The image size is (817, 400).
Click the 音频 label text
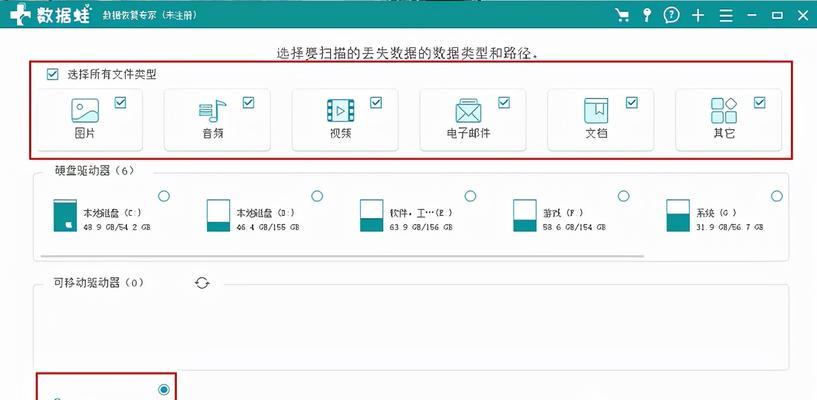pos(213,133)
